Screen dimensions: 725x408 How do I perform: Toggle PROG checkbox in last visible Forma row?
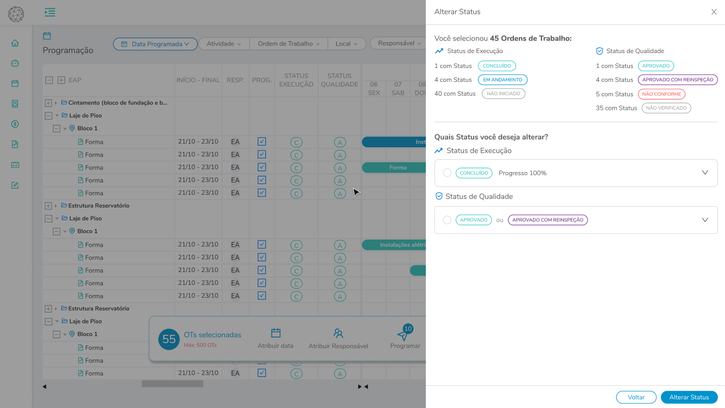pyautogui.click(x=262, y=373)
